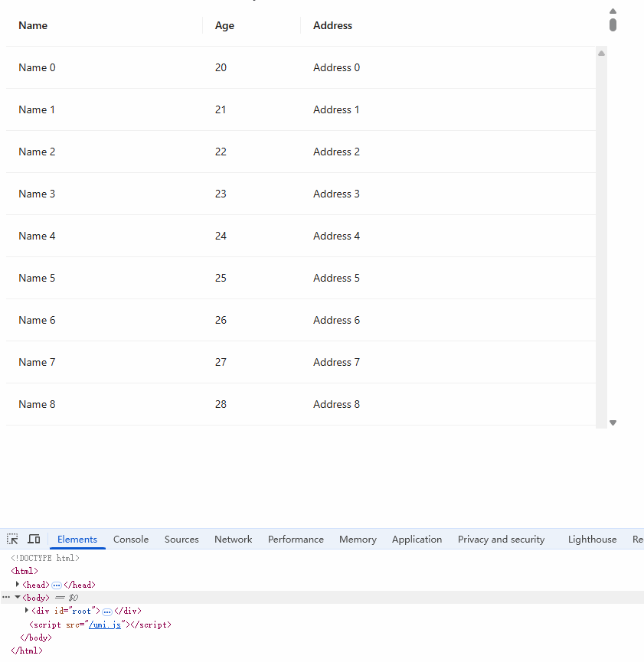Click the ellipsis inside the head element
Screen dimensions: 644x662
click(x=57, y=584)
